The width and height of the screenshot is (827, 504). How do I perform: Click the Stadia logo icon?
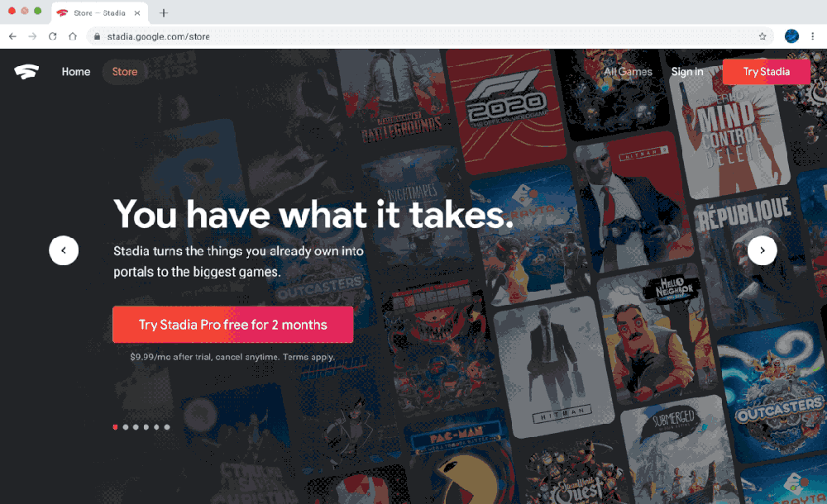pyautogui.click(x=26, y=71)
